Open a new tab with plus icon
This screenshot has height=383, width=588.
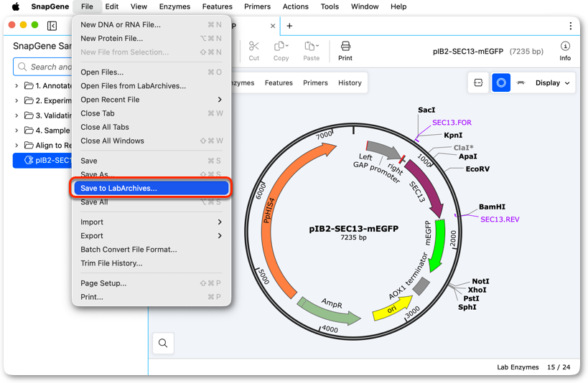coord(289,26)
